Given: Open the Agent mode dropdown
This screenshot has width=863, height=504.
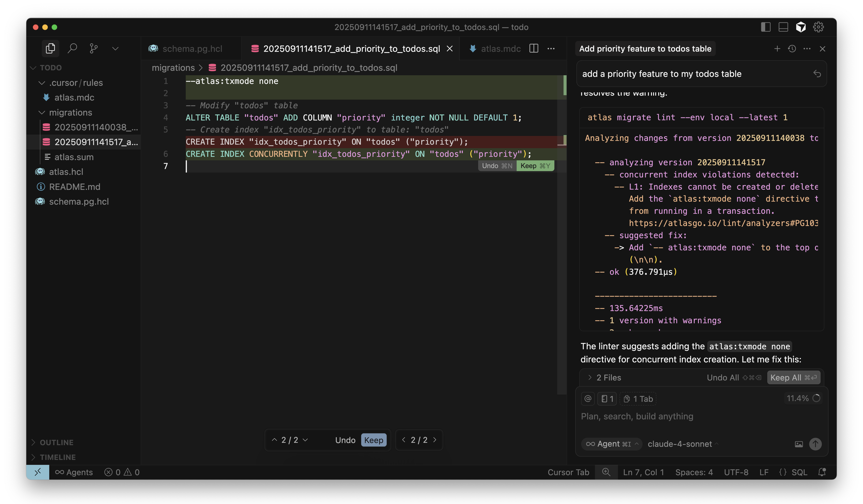Looking at the screenshot, I should (x=612, y=444).
